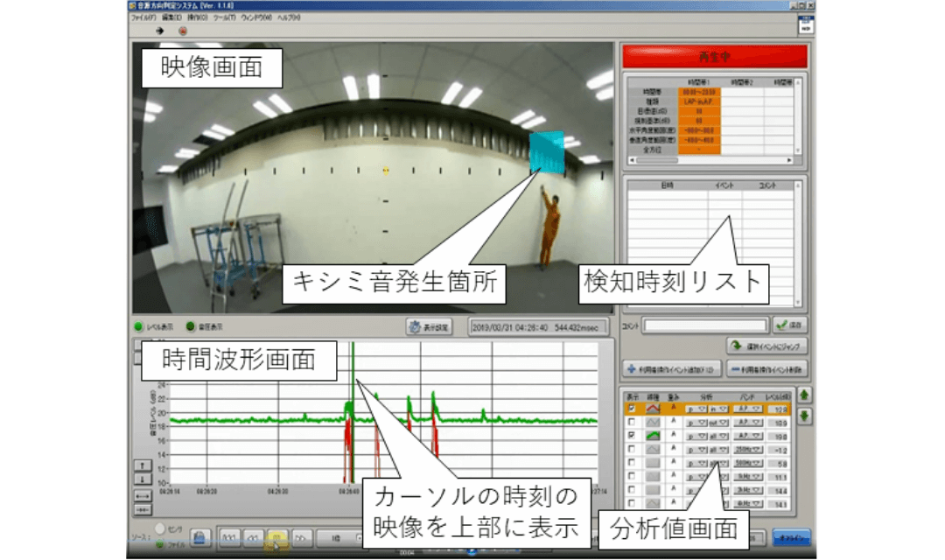Viewport: 945px width, 560px height.
Task: Click the green cursor line in waveform
Action: [353, 412]
